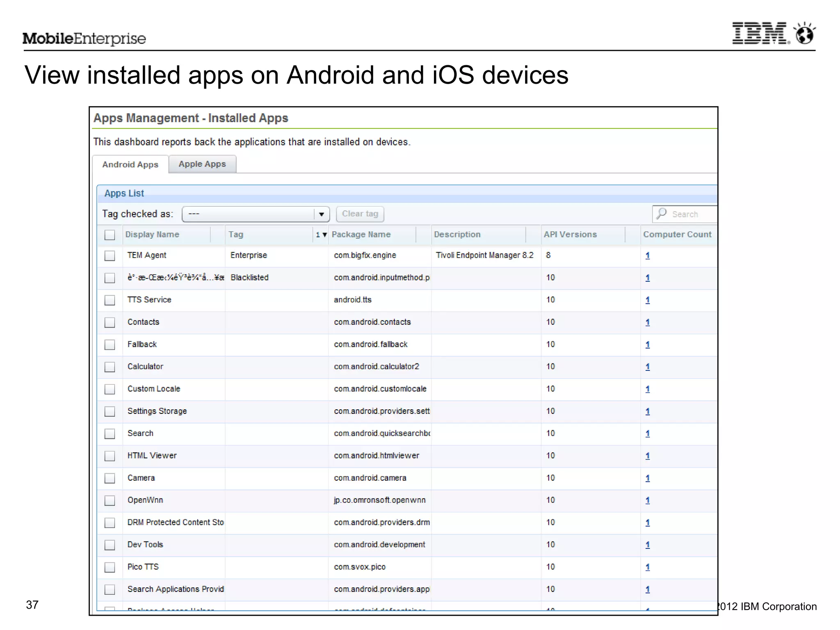Viewport: 840px width, 630px height.
Task: Sort by API Versions column header
Action: point(570,235)
